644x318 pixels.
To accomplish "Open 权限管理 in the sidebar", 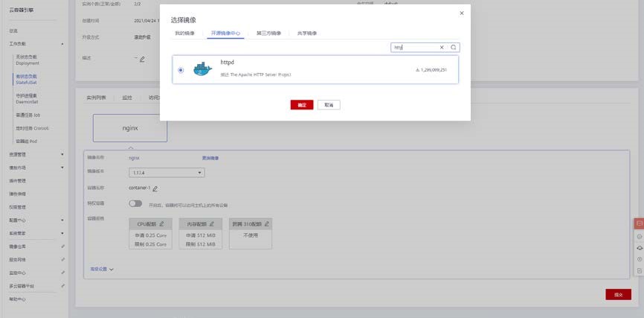I will click(x=18, y=207).
